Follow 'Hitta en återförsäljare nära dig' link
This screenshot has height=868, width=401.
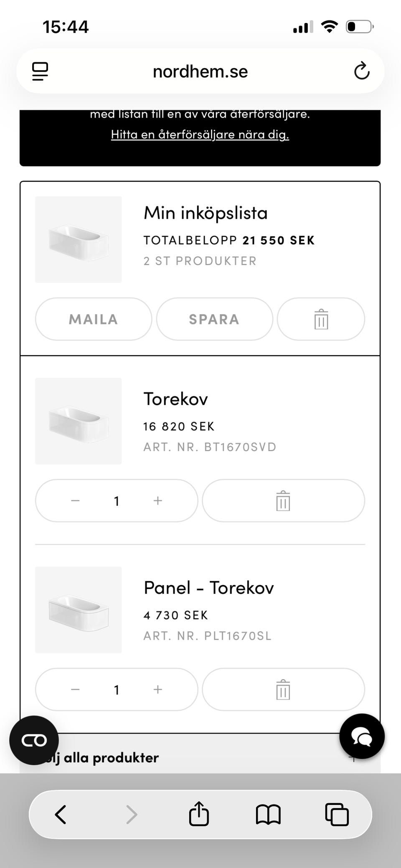(200, 135)
